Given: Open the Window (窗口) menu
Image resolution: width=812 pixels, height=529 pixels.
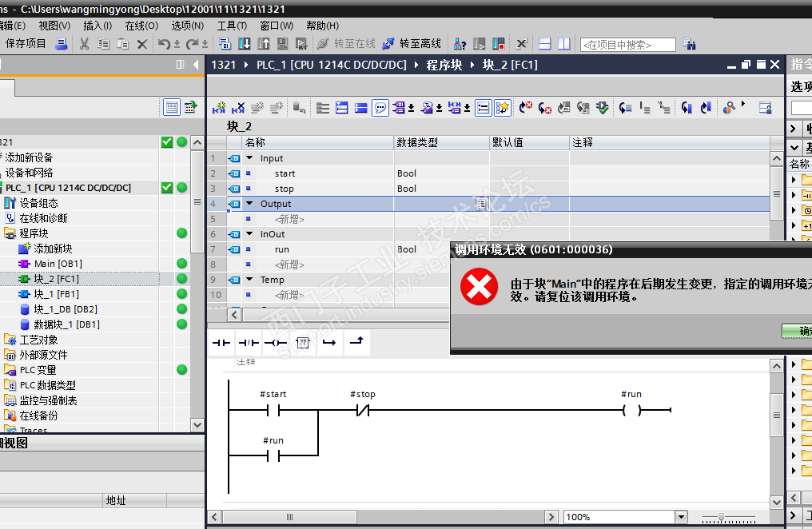Looking at the screenshot, I should tap(276, 26).
